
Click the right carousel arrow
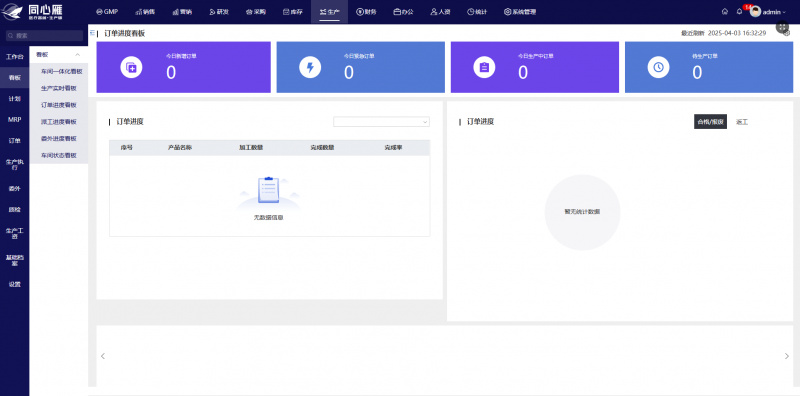786,356
